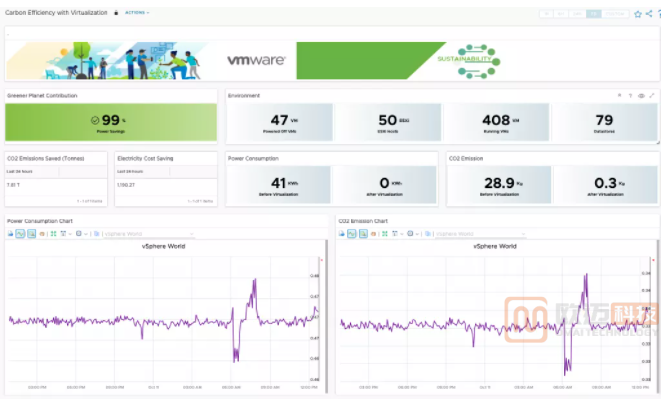The width and height of the screenshot is (662, 399).
Task: Click vSphere World title in CO2 Emission chart
Action: point(495,246)
